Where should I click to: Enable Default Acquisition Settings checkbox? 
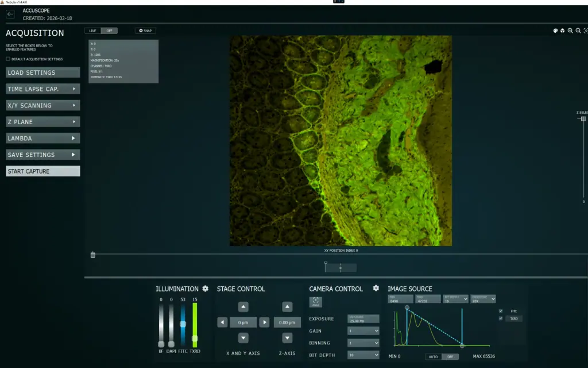[x=8, y=59]
